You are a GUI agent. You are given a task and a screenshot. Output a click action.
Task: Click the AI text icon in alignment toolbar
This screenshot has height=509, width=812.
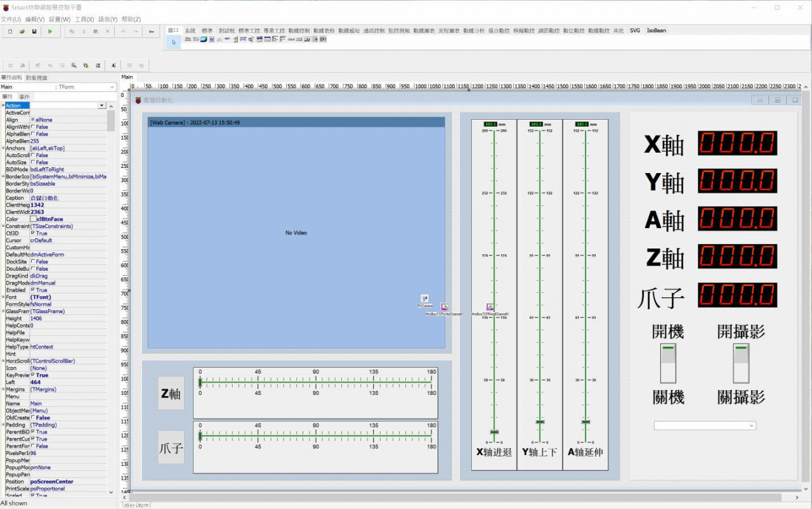click(114, 65)
